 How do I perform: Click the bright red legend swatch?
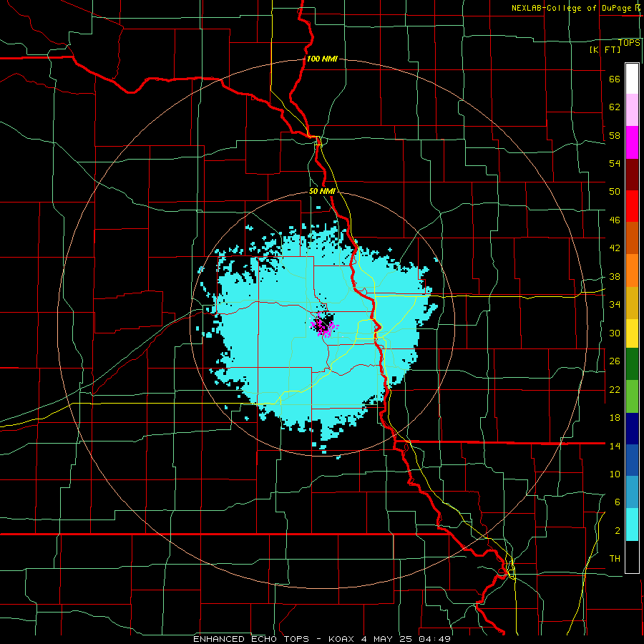pos(632,206)
